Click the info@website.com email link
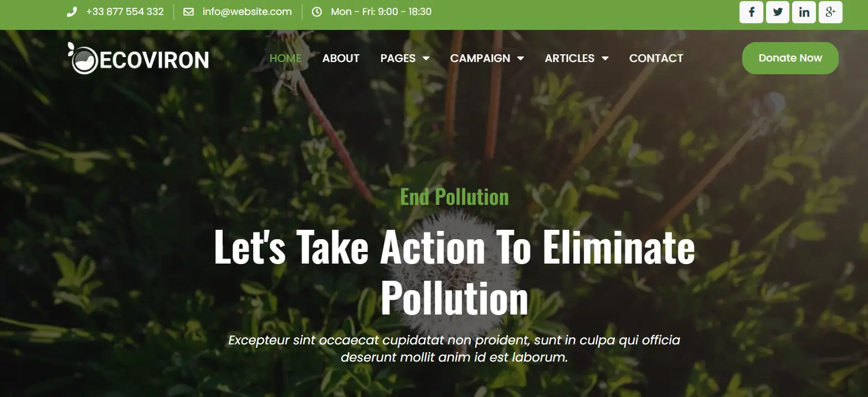 coord(247,12)
